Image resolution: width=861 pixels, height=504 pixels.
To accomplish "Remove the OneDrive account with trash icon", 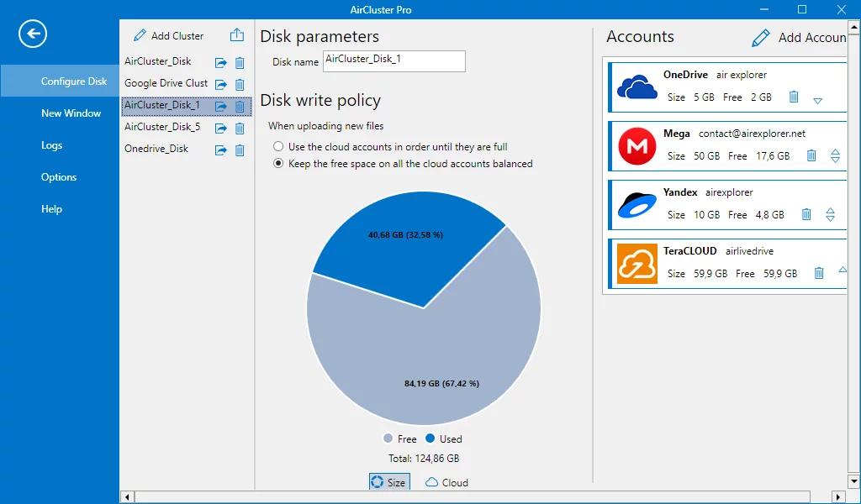I will (794, 97).
